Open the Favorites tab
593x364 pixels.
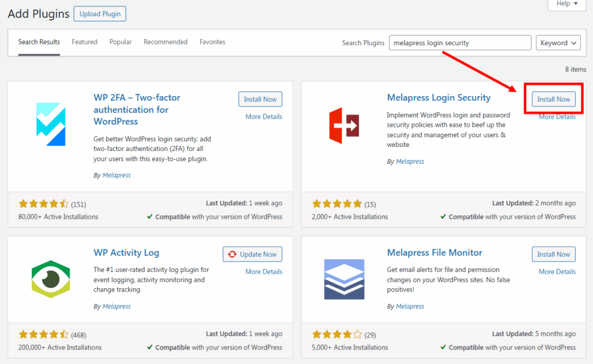213,42
